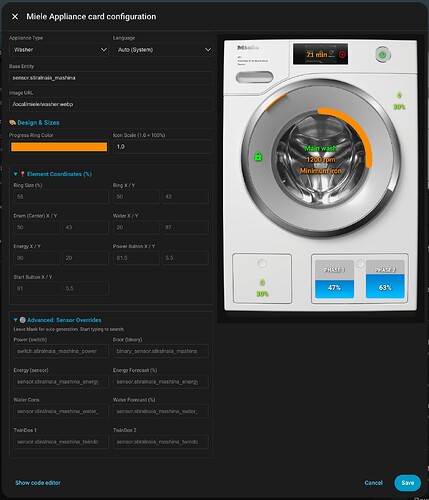429x500 pixels.
Task: Click the Icon Scale input field
Action: [x=163, y=147]
